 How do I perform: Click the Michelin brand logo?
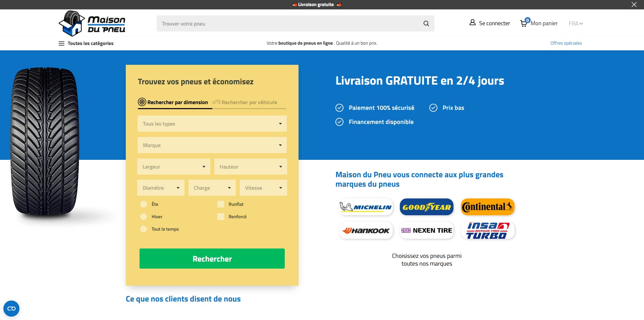click(366, 207)
